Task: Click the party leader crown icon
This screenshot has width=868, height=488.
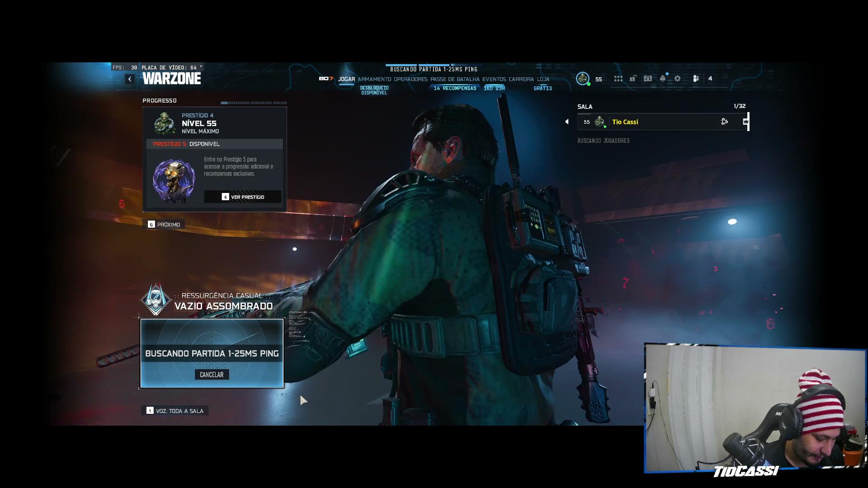Action: [745, 121]
